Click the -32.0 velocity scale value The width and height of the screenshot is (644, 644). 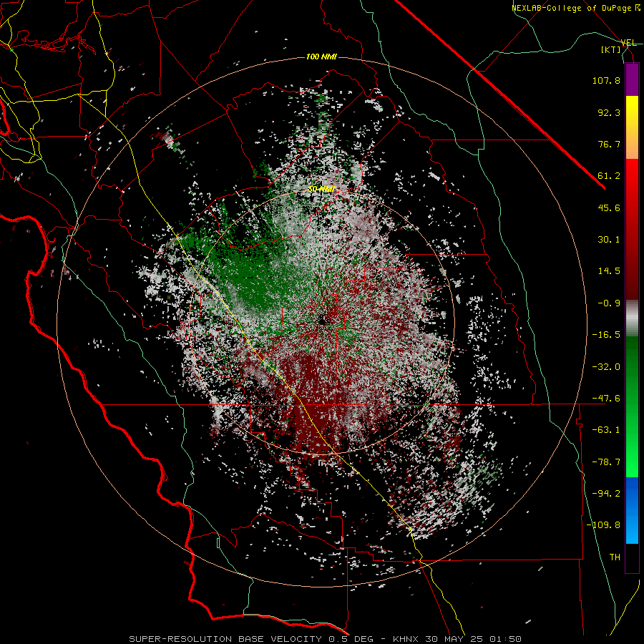[606, 366]
